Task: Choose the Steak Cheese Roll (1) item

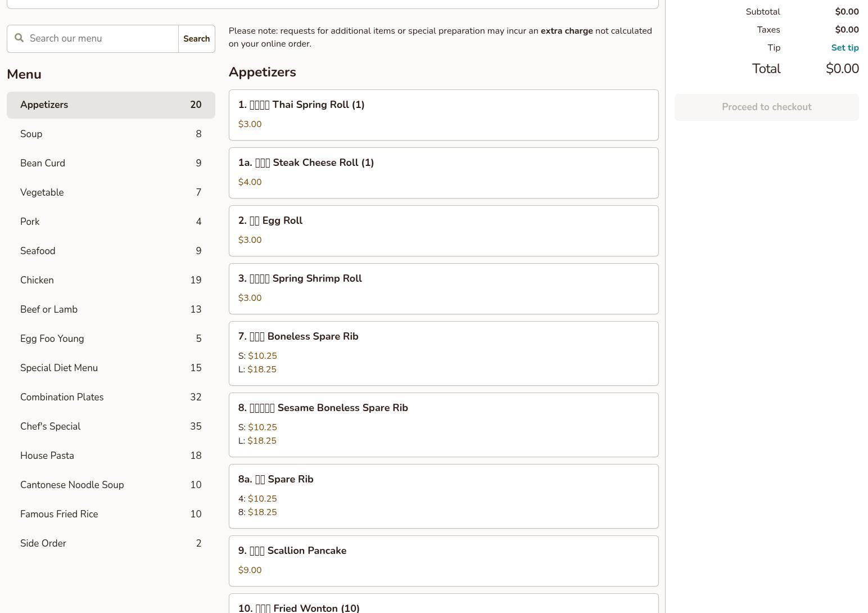Action: [444, 173]
